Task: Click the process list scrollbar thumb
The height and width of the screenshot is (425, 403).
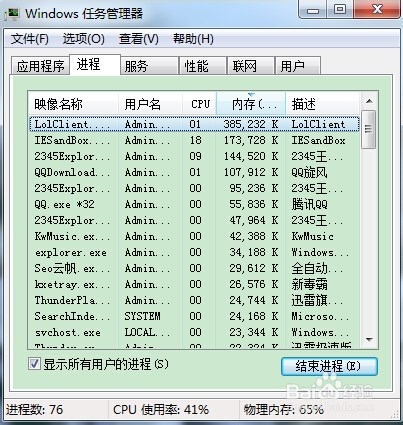Action: (369, 129)
